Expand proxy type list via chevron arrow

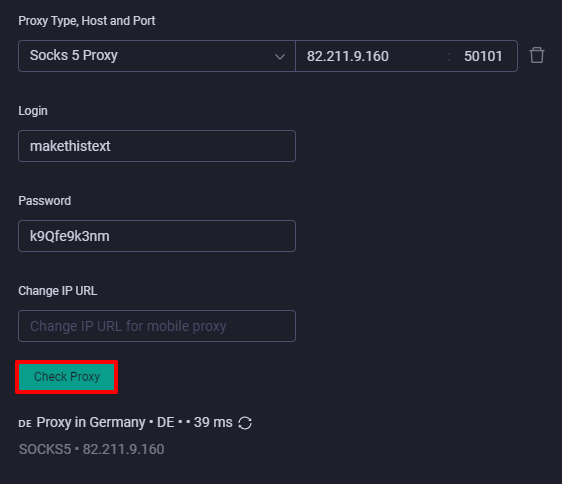pos(280,57)
